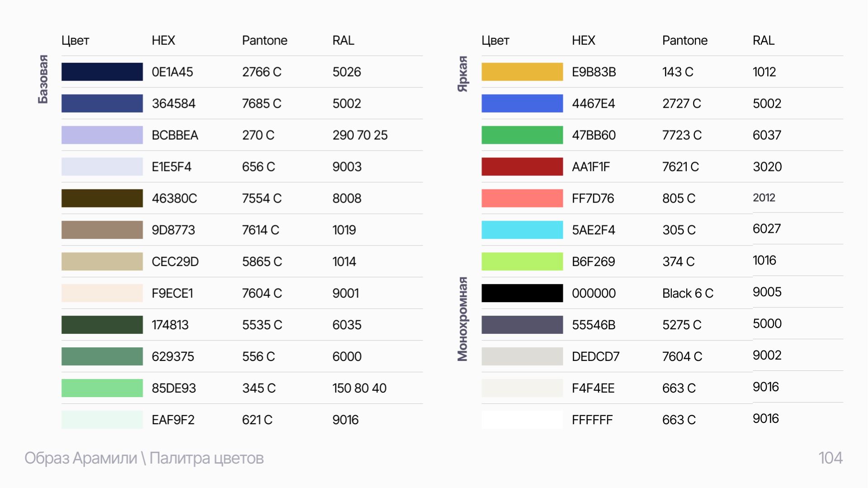This screenshot has height=488, width=868.
Task: Click the dark navy 0E1A45 color swatch
Action: tap(102, 72)
